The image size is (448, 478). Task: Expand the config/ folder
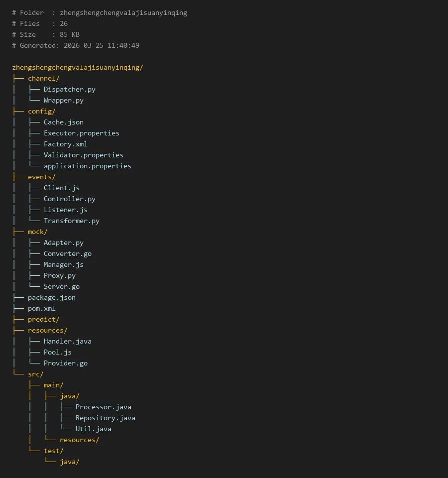click(41, 111)
